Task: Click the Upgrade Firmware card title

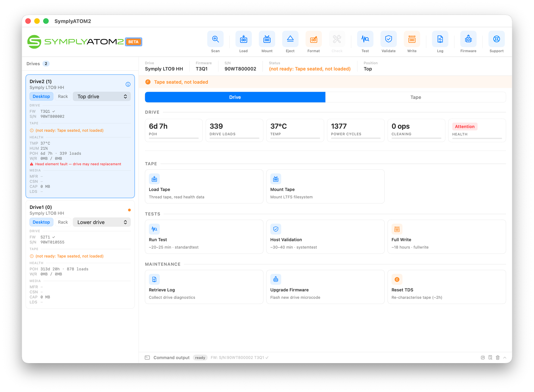Action: click(289, 290)
